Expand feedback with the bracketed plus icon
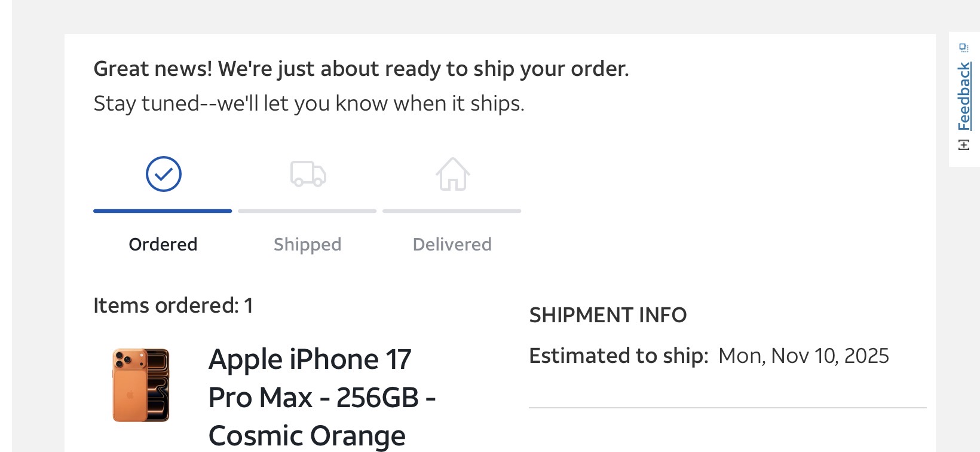Viewport: 980px width, 452px height. pyautogui.click(x=964, y=145)
